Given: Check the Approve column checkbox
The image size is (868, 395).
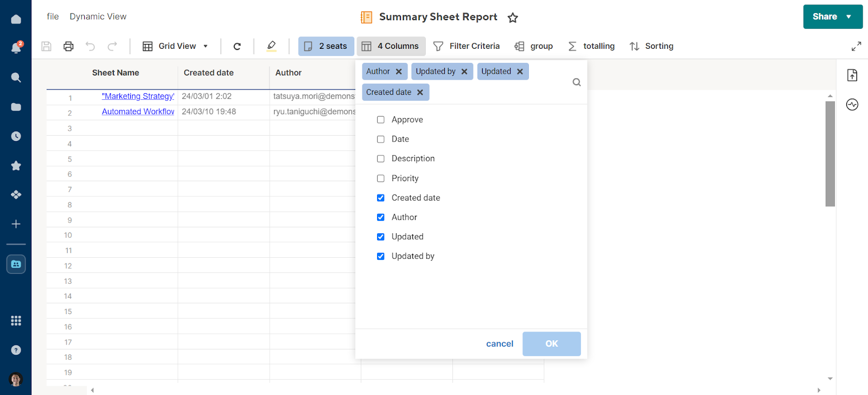Looking at the screenshot, I should tap(381, 120).
